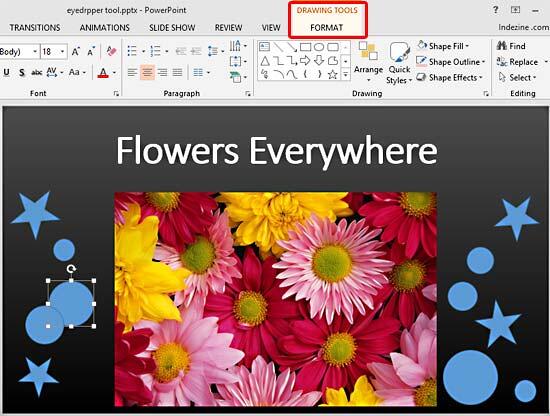
Task: Pick the left brace shape
Action: (x=306, y=74)
